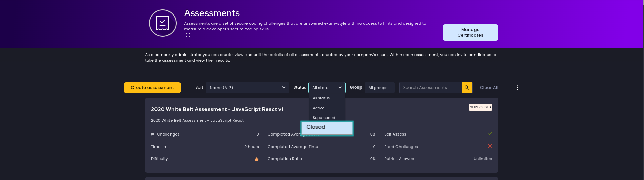
Task: Open the All groups dropdown
Action: [x=379, y=88]
